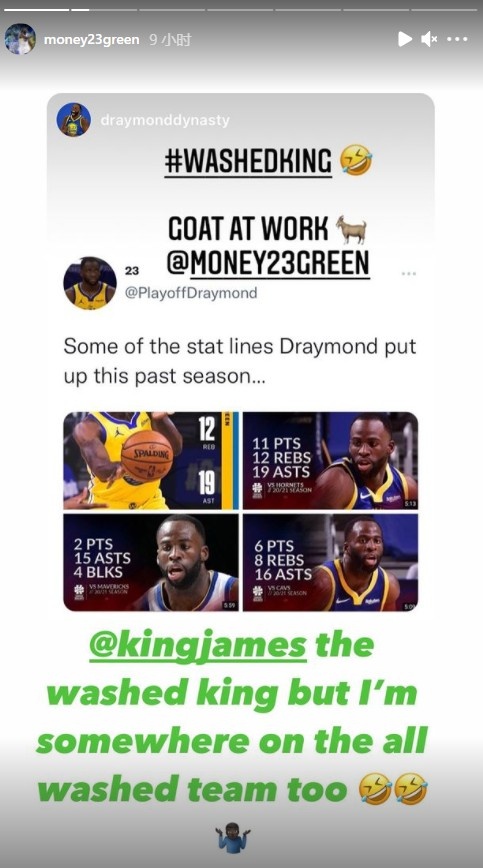
Task: Unmute the story audio
Action: tap(429, 39)
